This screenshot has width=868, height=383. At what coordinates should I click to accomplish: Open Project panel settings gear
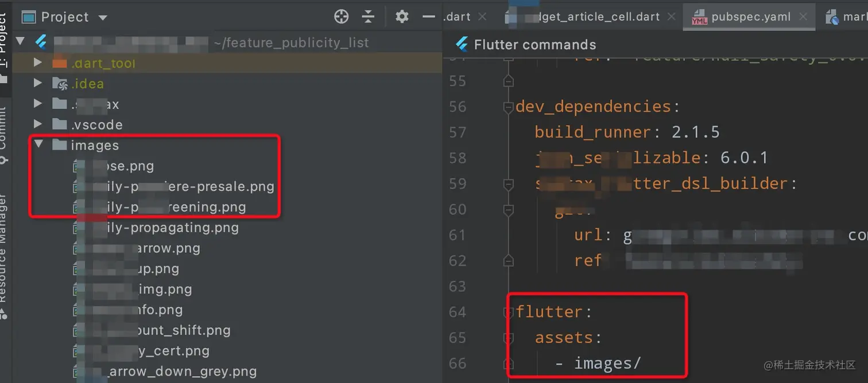point(402,17)
